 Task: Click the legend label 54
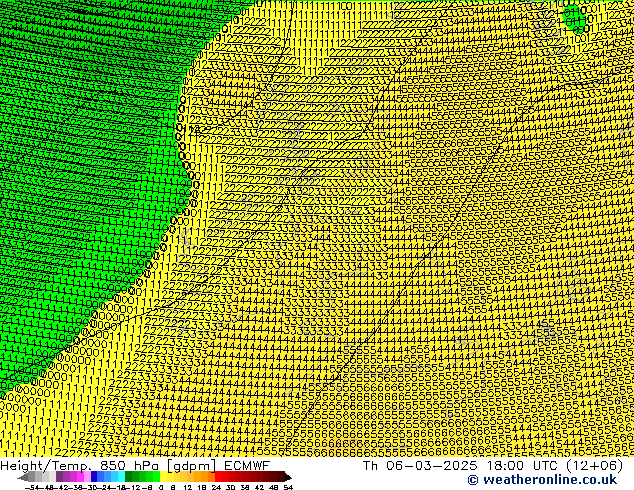coord(288,487)
